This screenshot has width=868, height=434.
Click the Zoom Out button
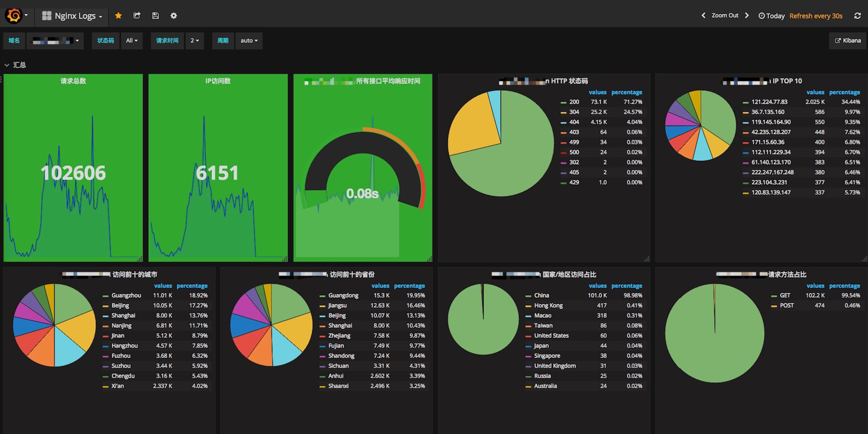point(725,16)
